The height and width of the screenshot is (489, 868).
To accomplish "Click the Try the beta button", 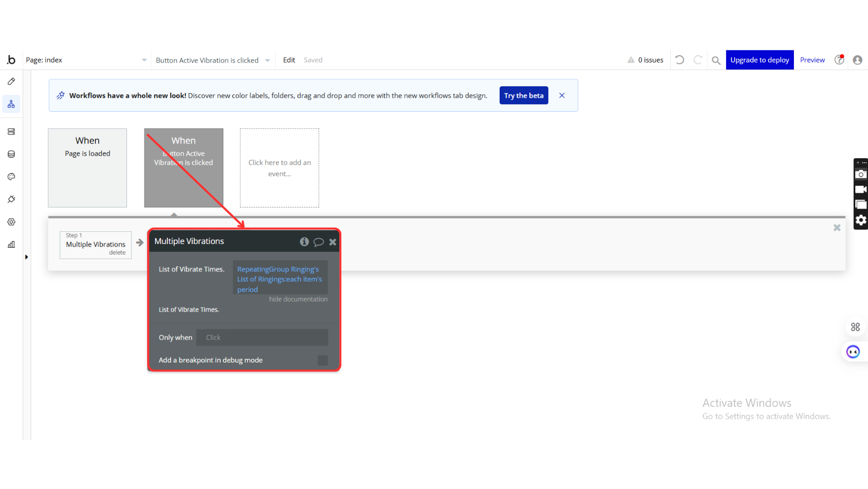I will pyautogui.click(x=523, y=96).
